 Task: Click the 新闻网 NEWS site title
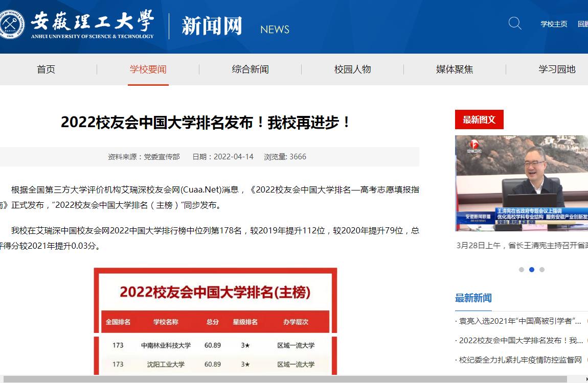point(236,26)
